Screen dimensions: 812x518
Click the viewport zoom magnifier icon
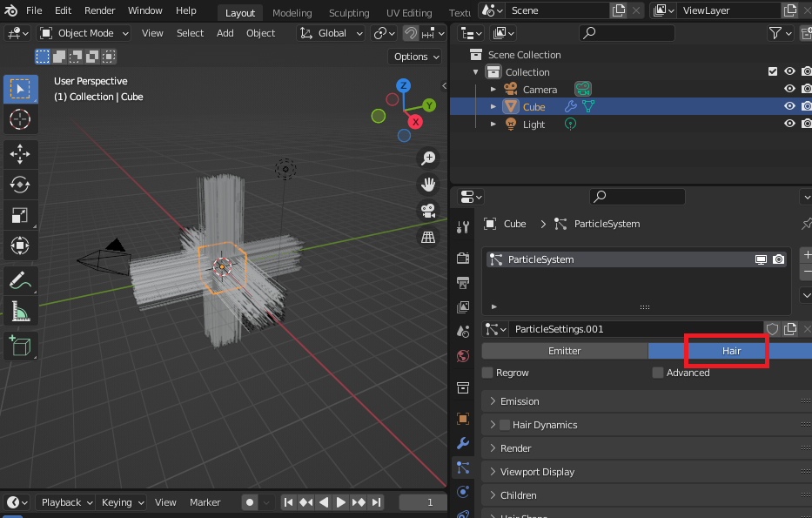pyautogui.click(x=427, y=158)
